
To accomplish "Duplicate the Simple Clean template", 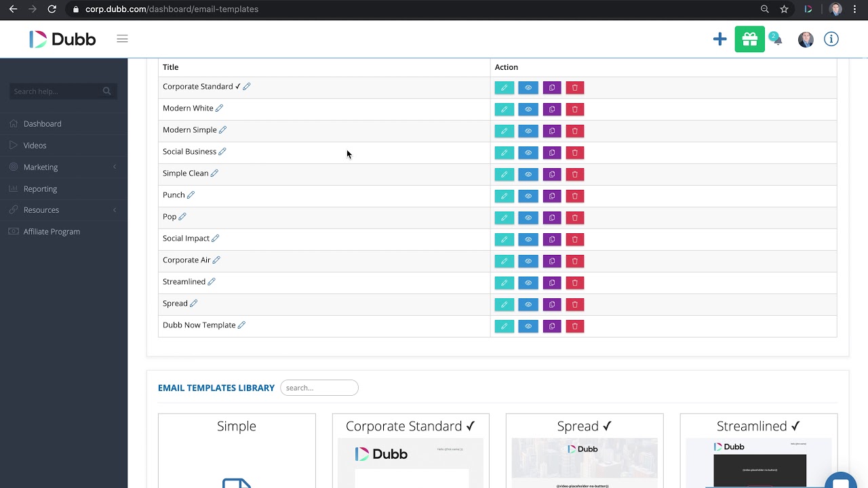I will pos(552,174).
